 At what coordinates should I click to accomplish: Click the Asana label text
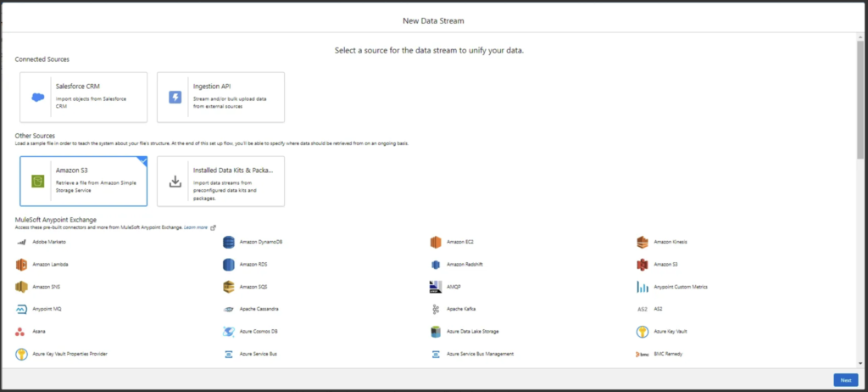(39, 332)
